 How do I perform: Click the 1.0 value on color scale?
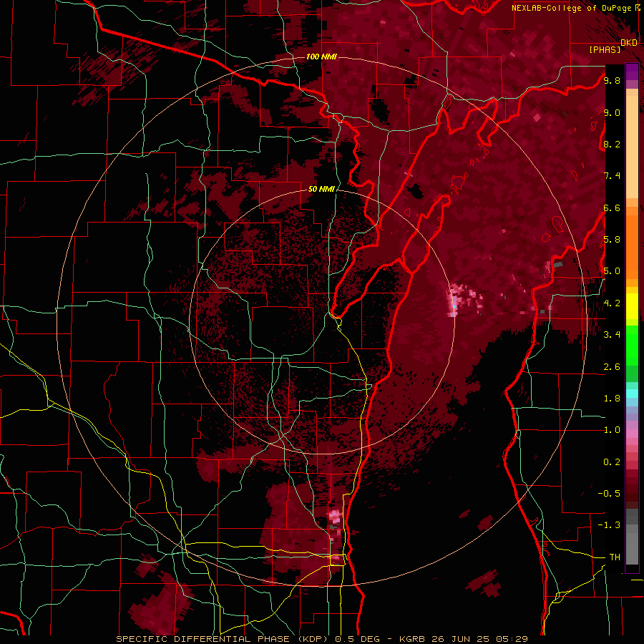coord(612,430)
